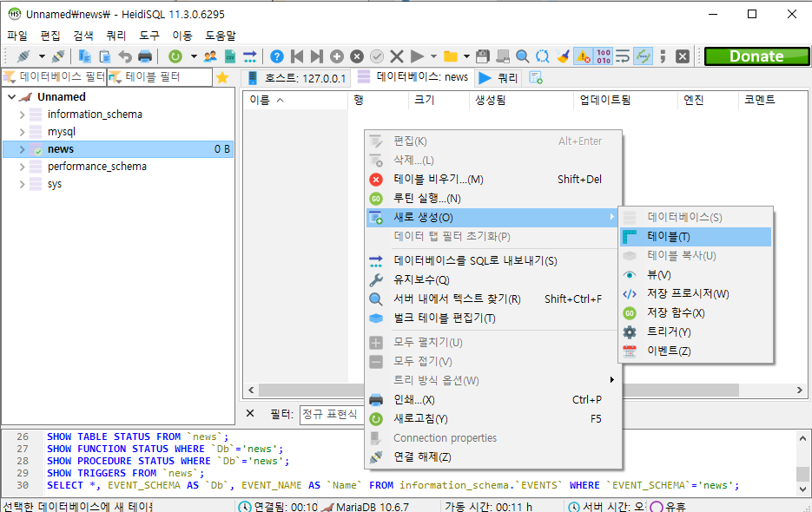Toggle word wrap icon in toolbar
Image resolution: width=812 pixels, height=512 pixels.
623,56
